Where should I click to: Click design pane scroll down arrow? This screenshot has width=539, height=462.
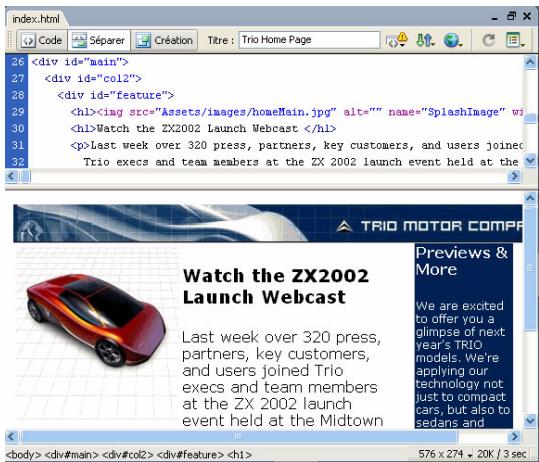[530, 420]
